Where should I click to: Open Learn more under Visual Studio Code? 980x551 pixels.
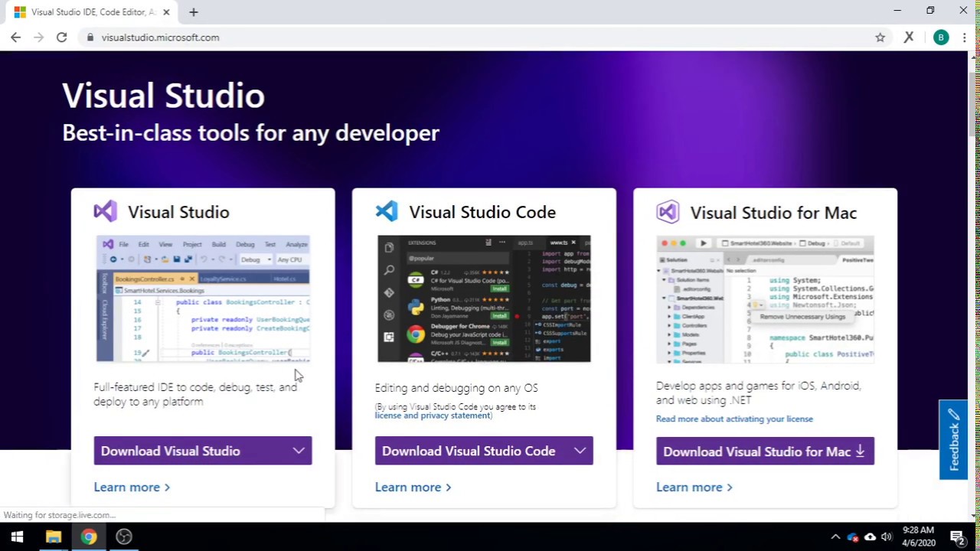[413, 487]
